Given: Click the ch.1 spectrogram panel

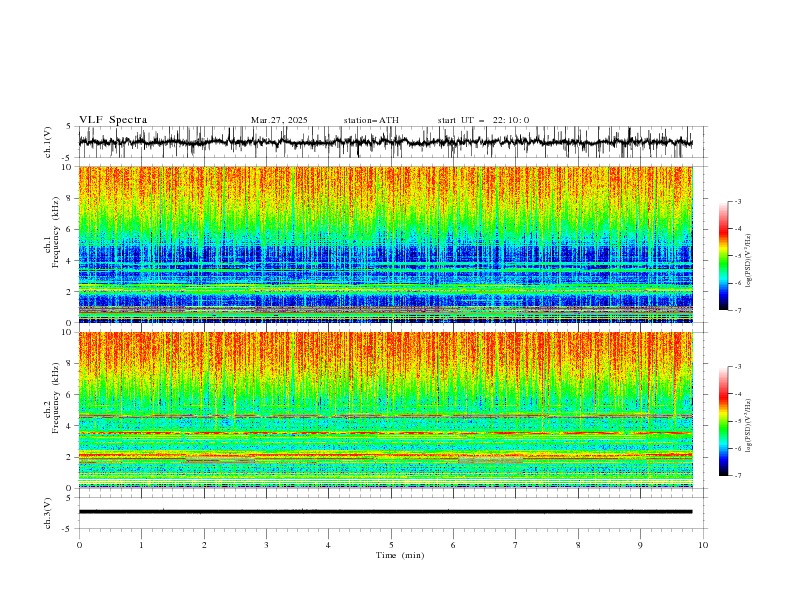Looking at the screenshot, I should coord(385,244).
